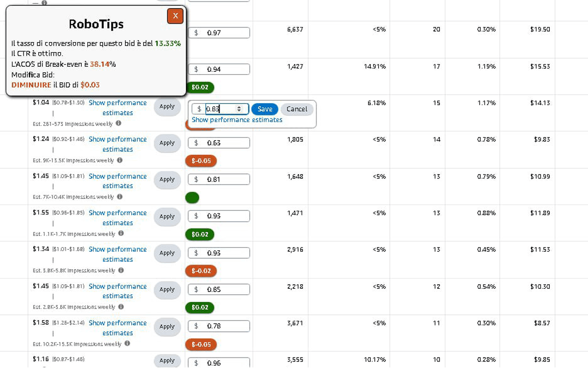Click info icon beside 'Est. 261-573 impressions weekly'
The image size is (588, 368).
[119, 123]
